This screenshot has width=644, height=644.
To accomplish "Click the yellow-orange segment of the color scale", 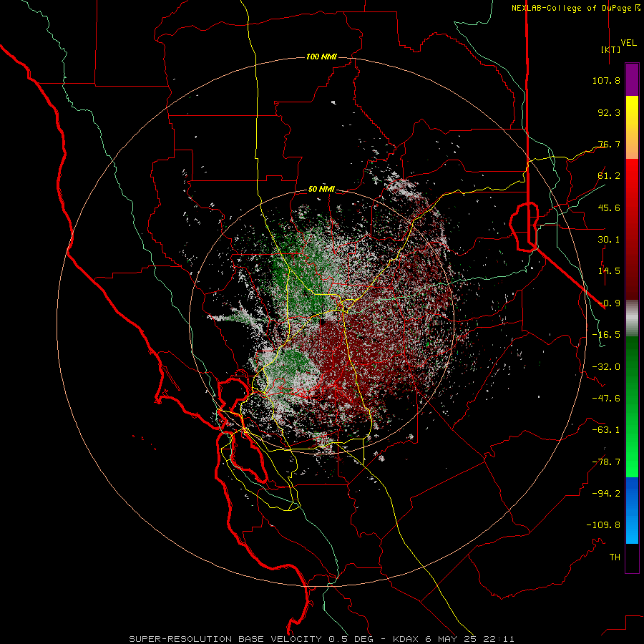I will [632, 127].
